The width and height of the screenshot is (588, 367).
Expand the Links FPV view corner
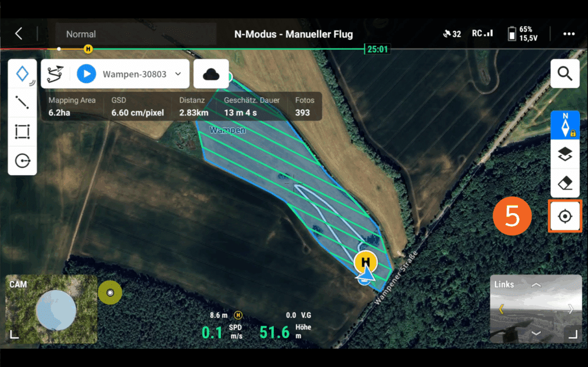[x=573, y=334]
